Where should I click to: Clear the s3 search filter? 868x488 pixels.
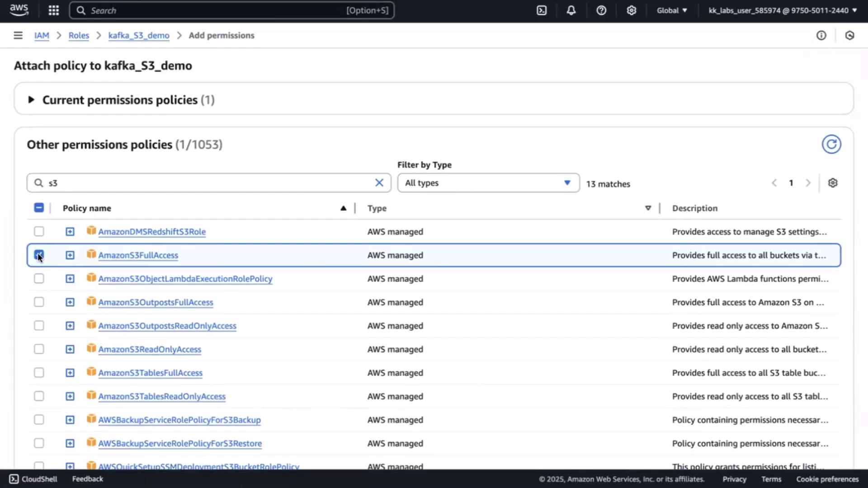(x=379, y=183)
